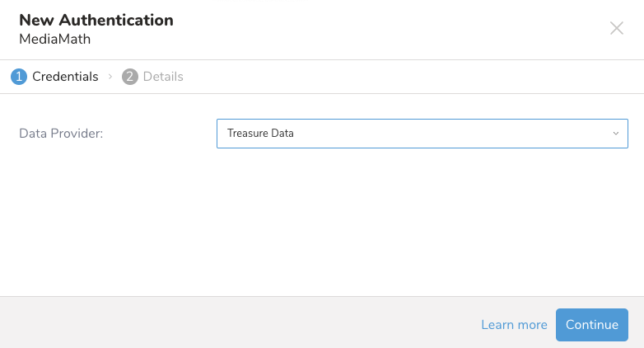Click the arrow between Credentials and Details

coord(110,77)
